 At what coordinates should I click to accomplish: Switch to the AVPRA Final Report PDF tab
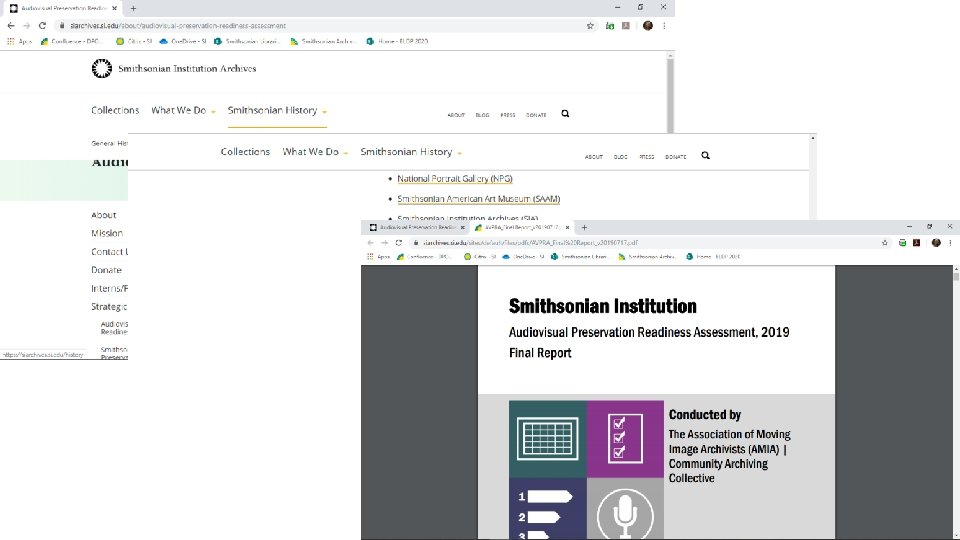(522, 227)
